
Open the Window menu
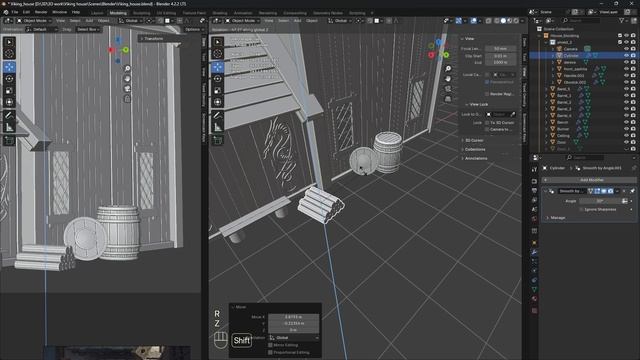coord(59,12)
